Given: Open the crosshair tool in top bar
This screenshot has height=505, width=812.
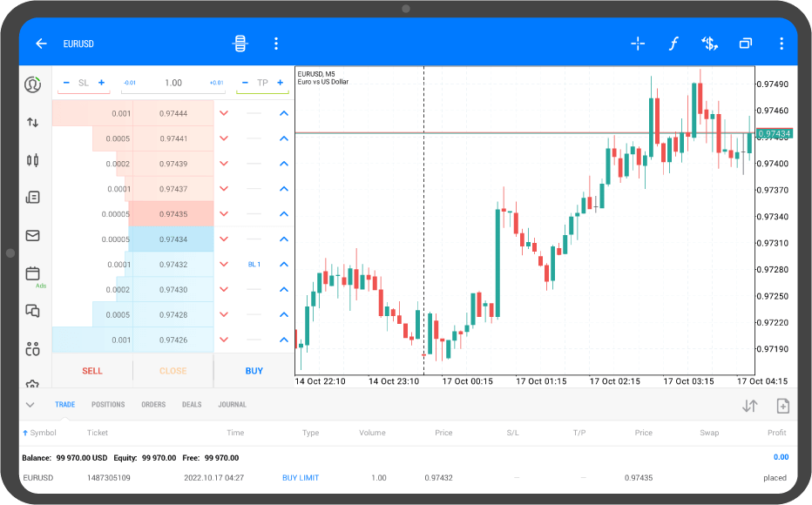Looking at the screenshot, I should click(x=638, y=44).
